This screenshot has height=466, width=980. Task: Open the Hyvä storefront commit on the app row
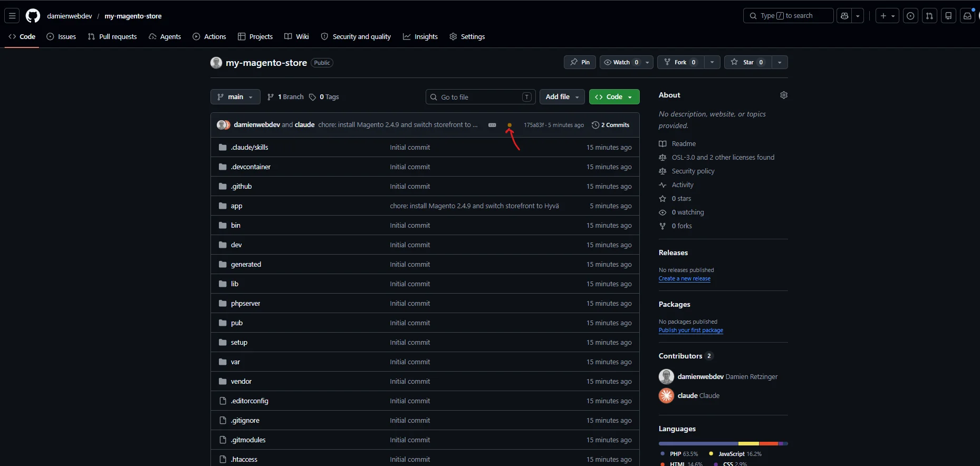click(474, 206)
